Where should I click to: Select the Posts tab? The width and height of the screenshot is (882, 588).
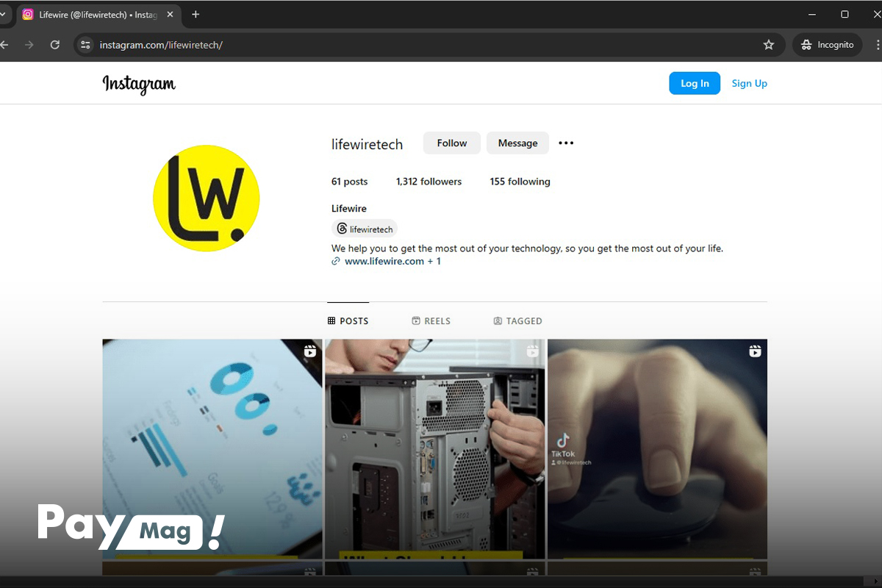(x=348, y=321)
